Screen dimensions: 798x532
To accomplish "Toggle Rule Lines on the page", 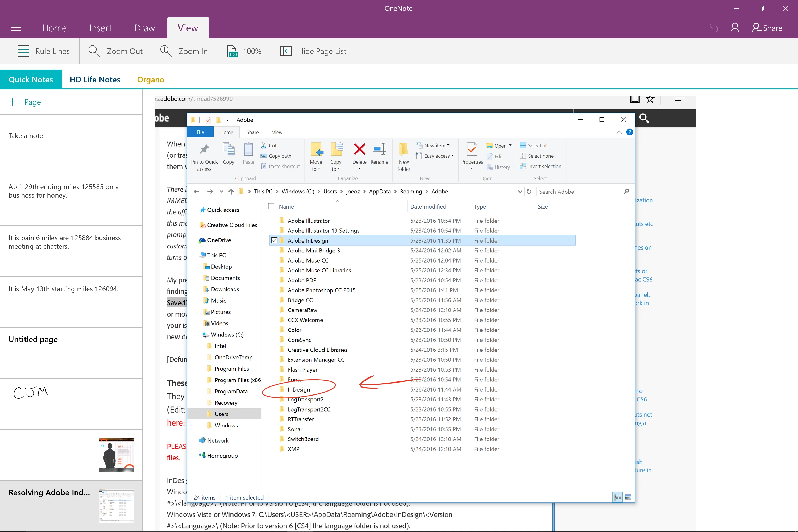I will click(x=43, y=51).
